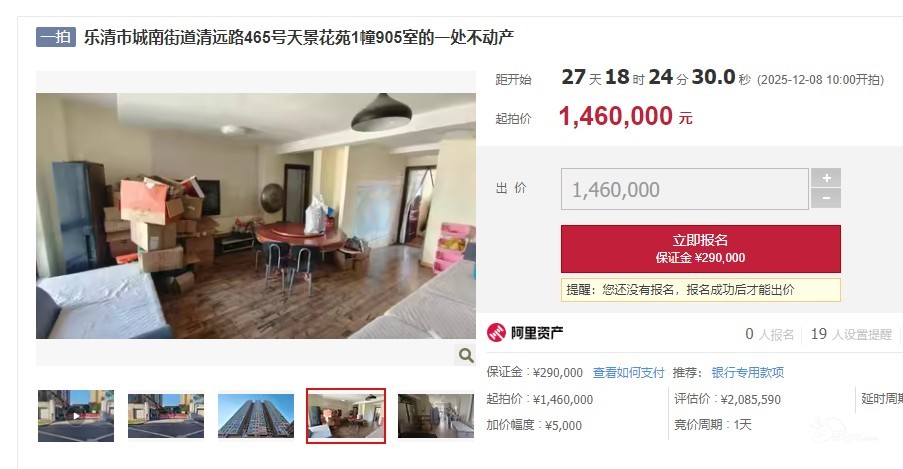Increase bid with the plus button
The height and width of the screenshot is (469, 903).
click(826, 178)
